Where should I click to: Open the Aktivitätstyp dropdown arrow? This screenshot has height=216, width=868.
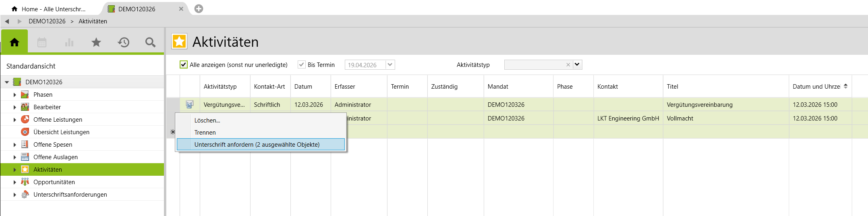click(x=577, y=64)
